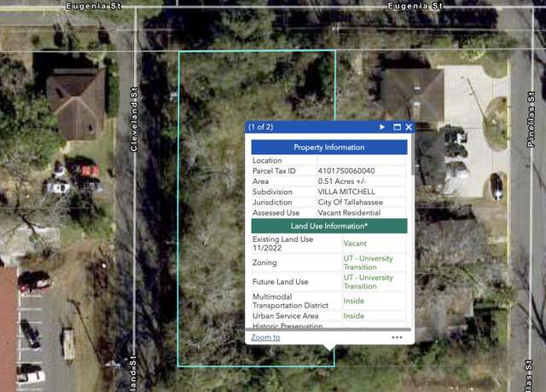Click the right Eugenia St map label
Screen dimensions: 546x392
click(415, 6)
